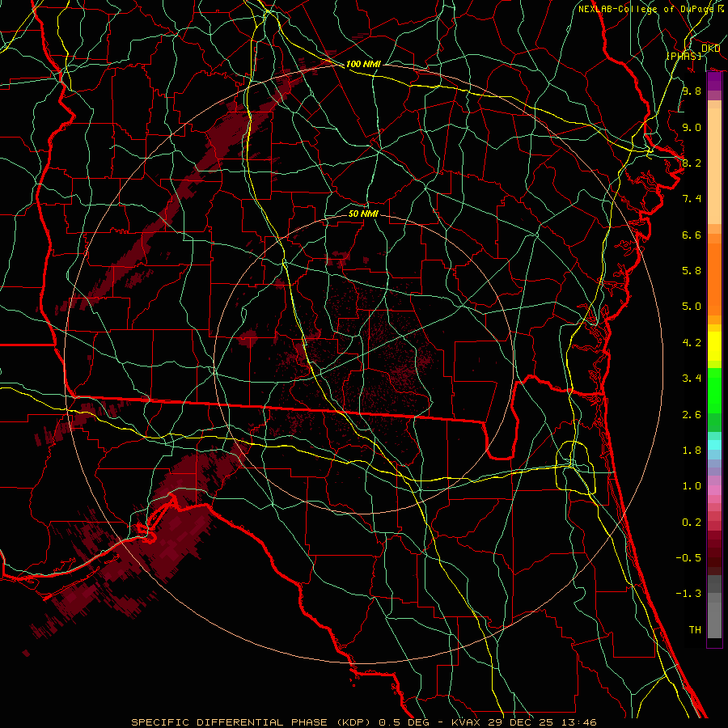Select the pink 1.0 color scale band
The height and width of the screenshot is (728, 728).
click(x=714, y=487)
